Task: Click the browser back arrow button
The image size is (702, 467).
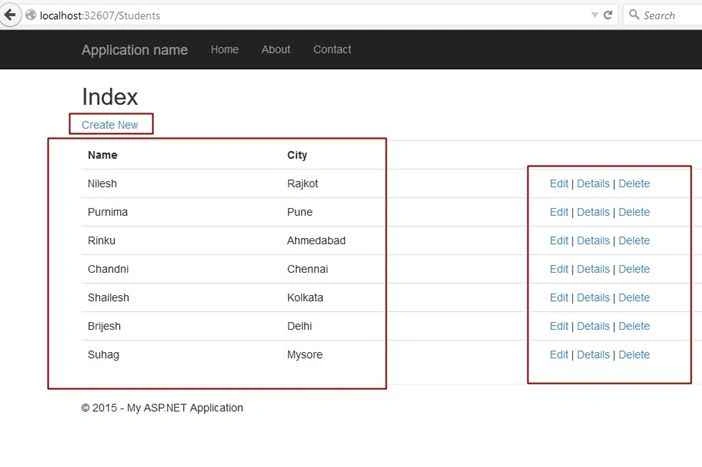Action: pos(10,15)
